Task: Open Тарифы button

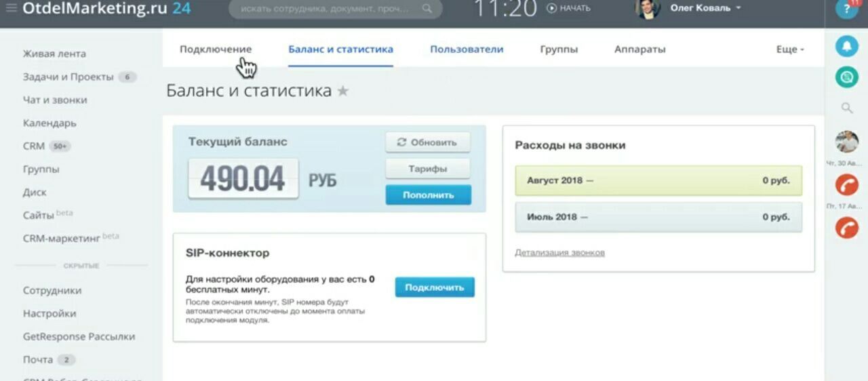Action: tap(427, 169)
